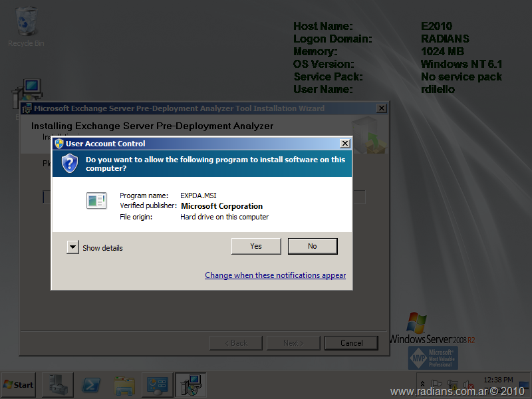Viewport: 532px width, 399px height.
Task: Close the Pre-Deployment Analyzer installation wizard
Action: [381, 108]
